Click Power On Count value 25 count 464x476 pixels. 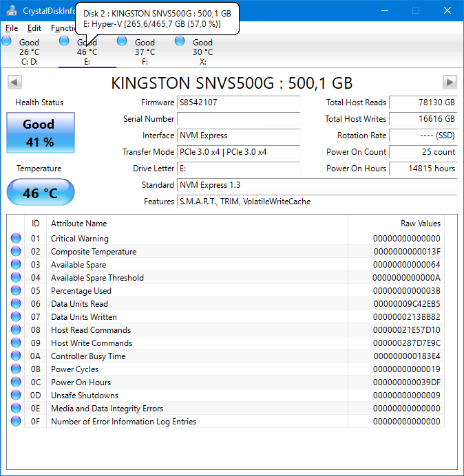click(423, 152)
